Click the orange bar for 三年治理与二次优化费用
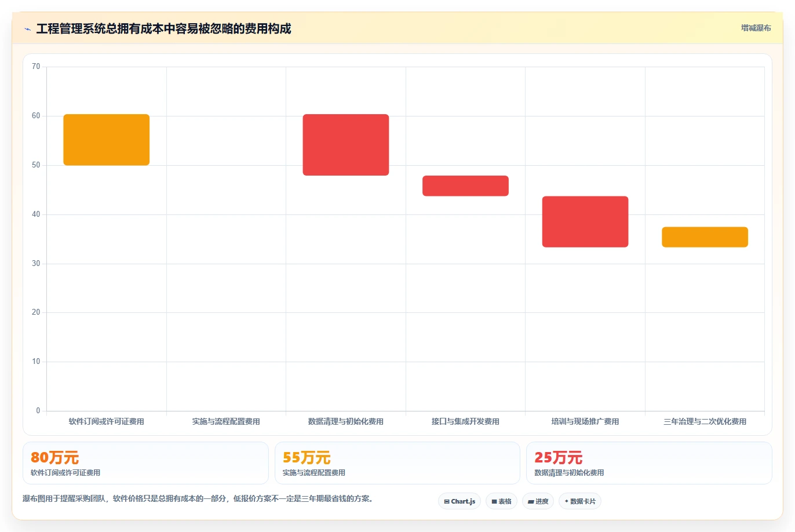Screen dimensions: 795x532 tap(705, 237)
